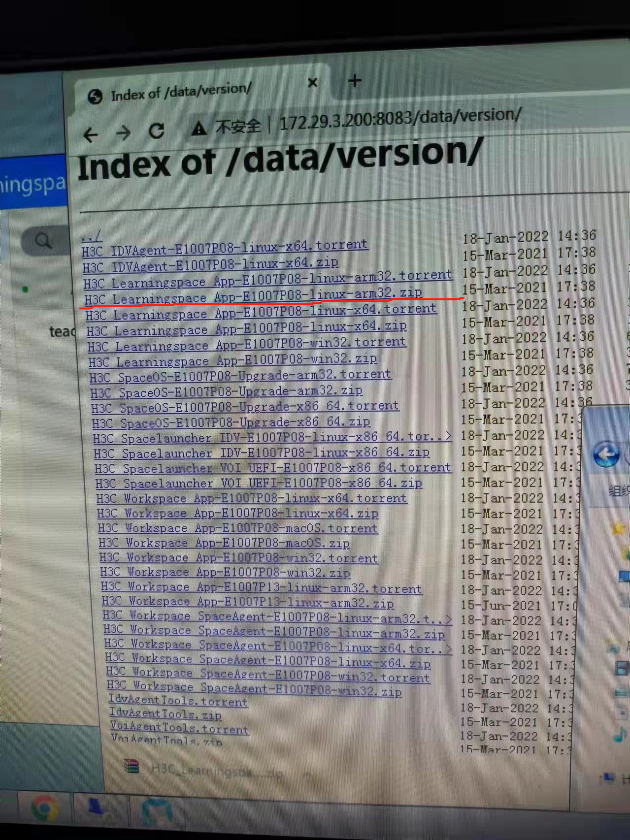Click the archive icon in the download bar

[x=132, y=766]
